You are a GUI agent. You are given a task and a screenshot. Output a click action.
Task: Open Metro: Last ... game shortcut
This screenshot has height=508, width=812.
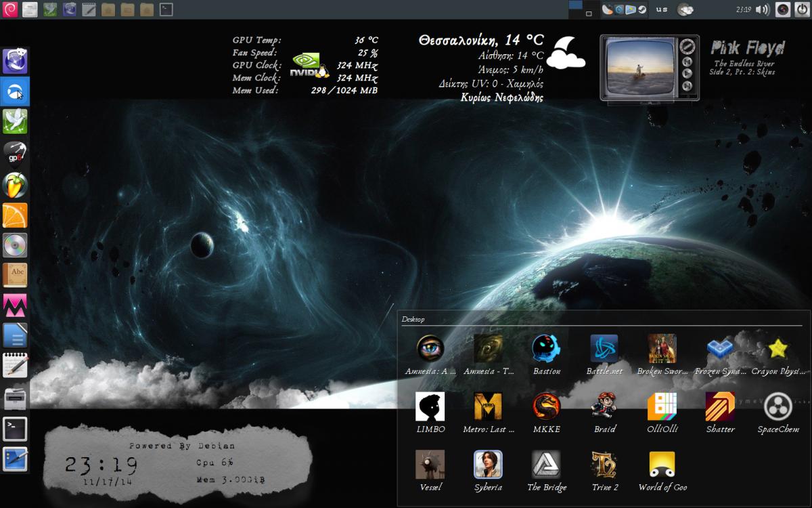[489, 412]
